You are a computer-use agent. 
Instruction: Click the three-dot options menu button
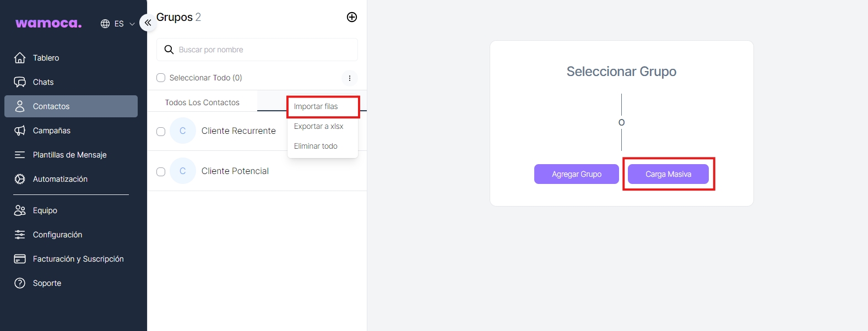point(350,78)
